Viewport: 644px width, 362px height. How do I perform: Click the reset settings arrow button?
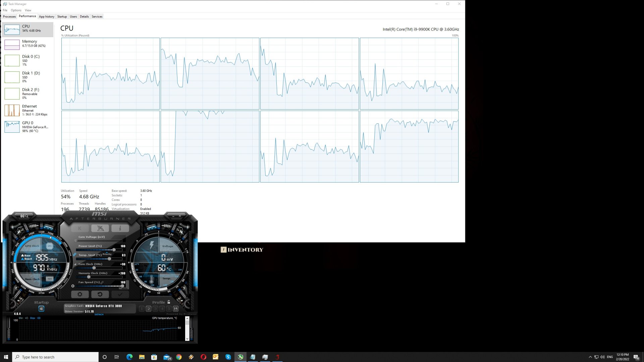tap(100, 294)
